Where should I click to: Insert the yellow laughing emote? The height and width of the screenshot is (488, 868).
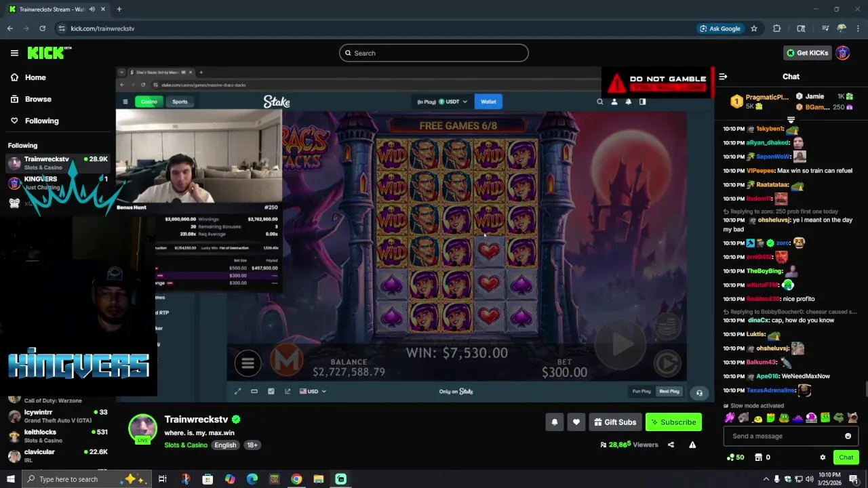coord(757,418)
